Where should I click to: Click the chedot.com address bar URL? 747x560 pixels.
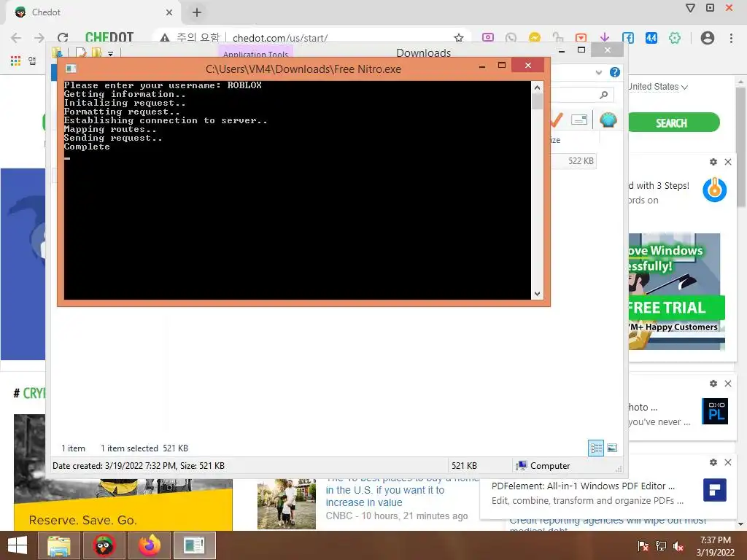pyautogui.click(x=280, y=38)
